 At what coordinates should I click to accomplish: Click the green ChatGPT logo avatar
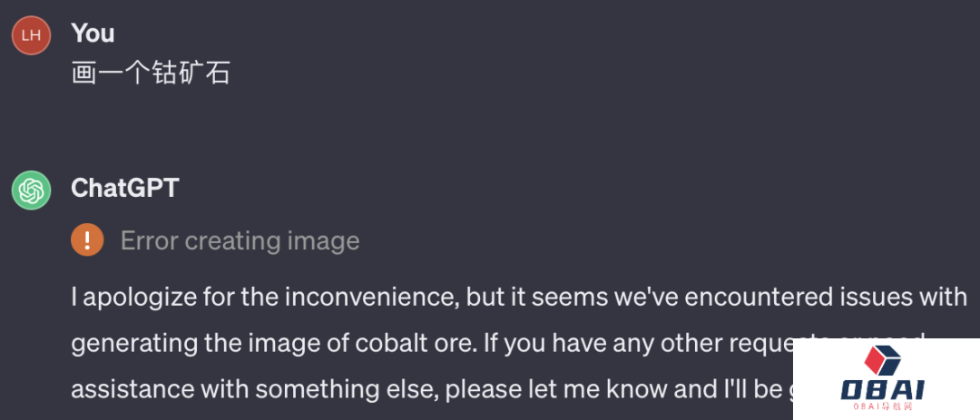[31, 190]
